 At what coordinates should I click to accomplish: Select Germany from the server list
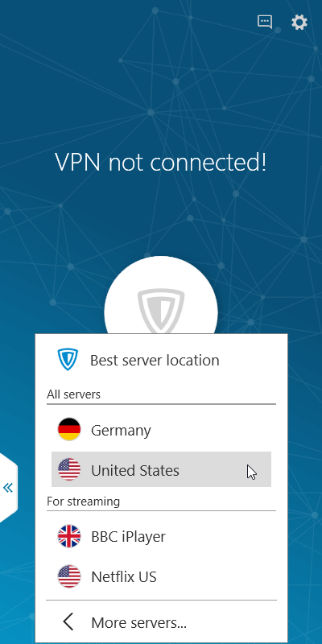click(x=161, y=430)
